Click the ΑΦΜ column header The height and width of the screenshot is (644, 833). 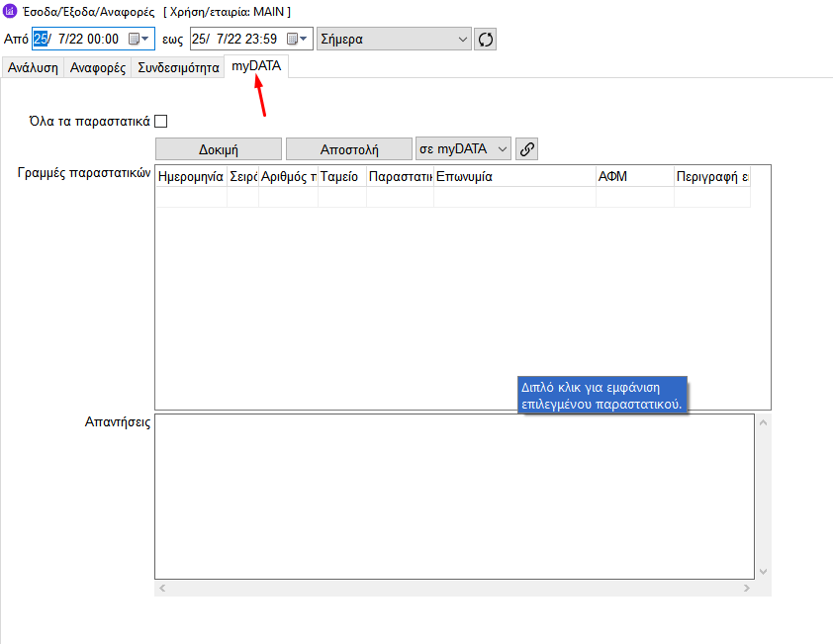click(x=635, y=176)
